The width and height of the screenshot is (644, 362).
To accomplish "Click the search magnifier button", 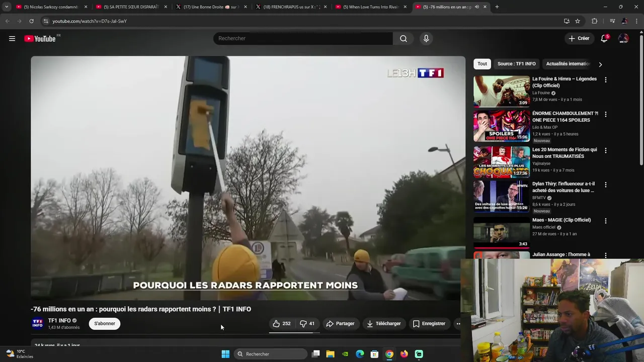I will click(404, 39).
